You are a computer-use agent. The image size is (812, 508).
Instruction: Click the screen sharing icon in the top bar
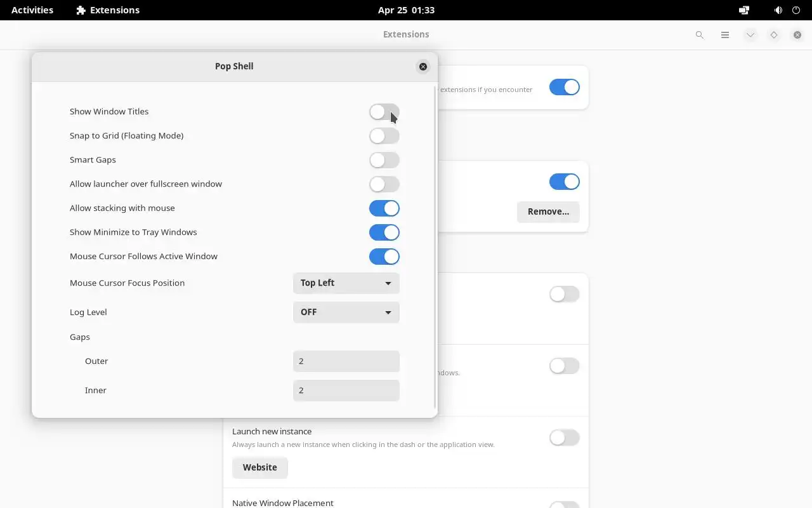[744, 10]
